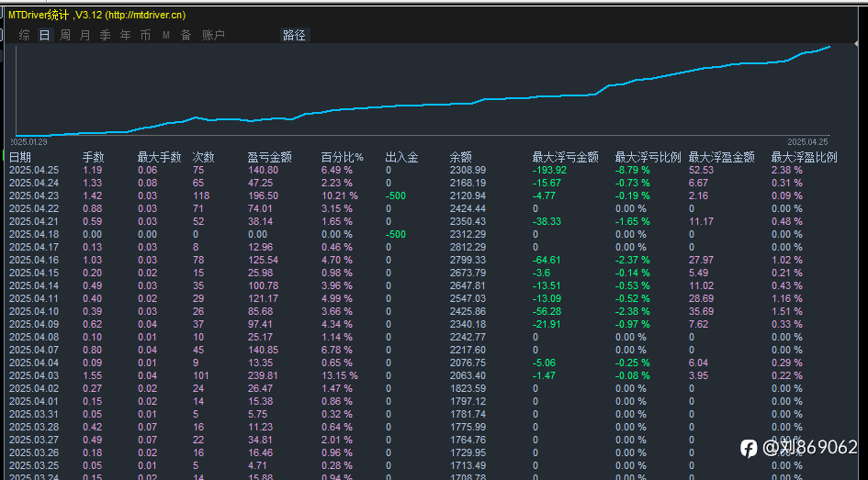The image size is (868, 480).
Task: Click the 最大浮亏金额 column header
Action: (x=565, y=157)
